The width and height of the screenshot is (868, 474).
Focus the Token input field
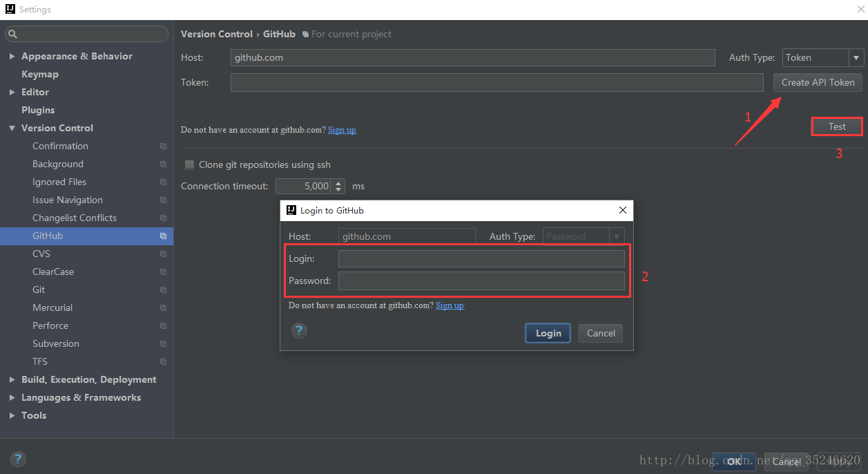(x=497, y=82)
